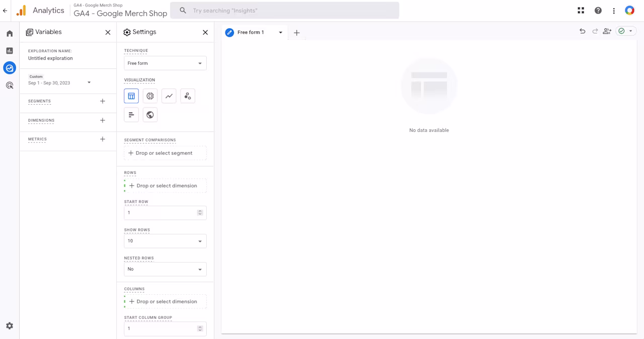Click the Try searching Insights field

click(x=285, y=11)
